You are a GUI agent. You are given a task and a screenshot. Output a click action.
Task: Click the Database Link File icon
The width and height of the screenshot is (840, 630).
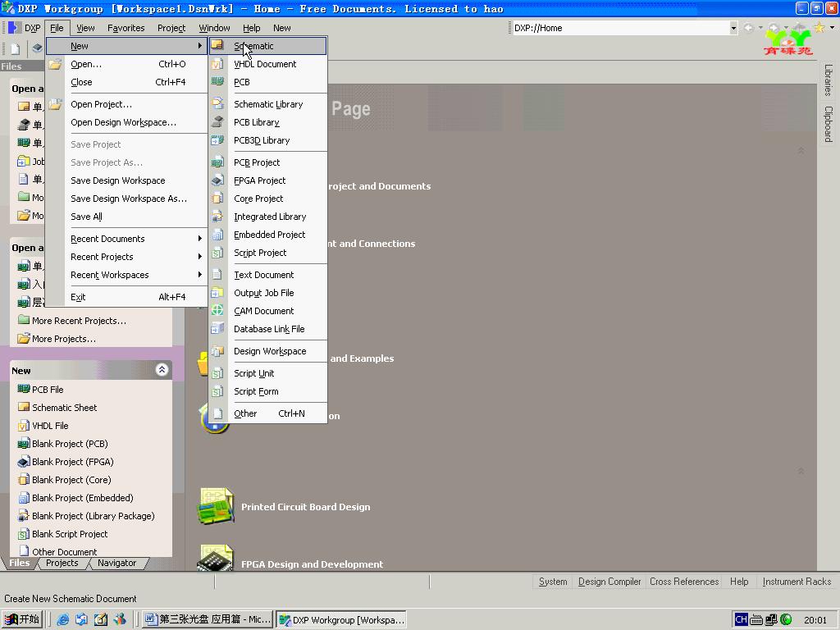pos(217,329)
